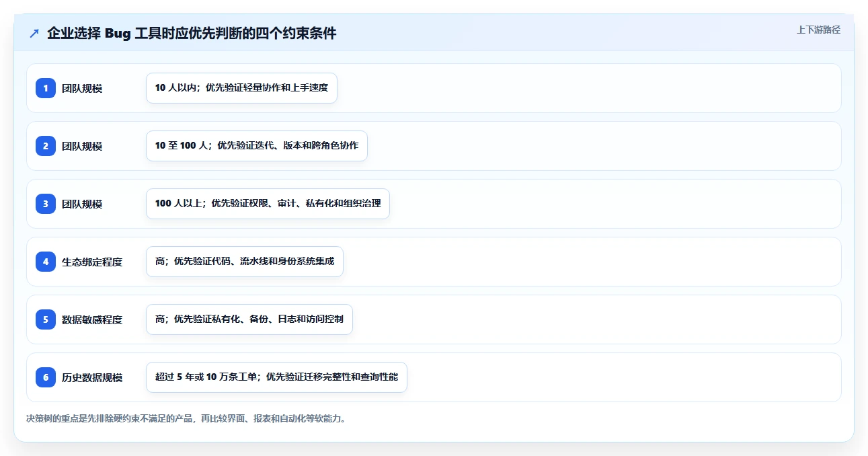Click the title 企业选择 Bug 工具时应优先判断的四个约束条件
This screenshot has height=456, width=868.
point(192,33)
